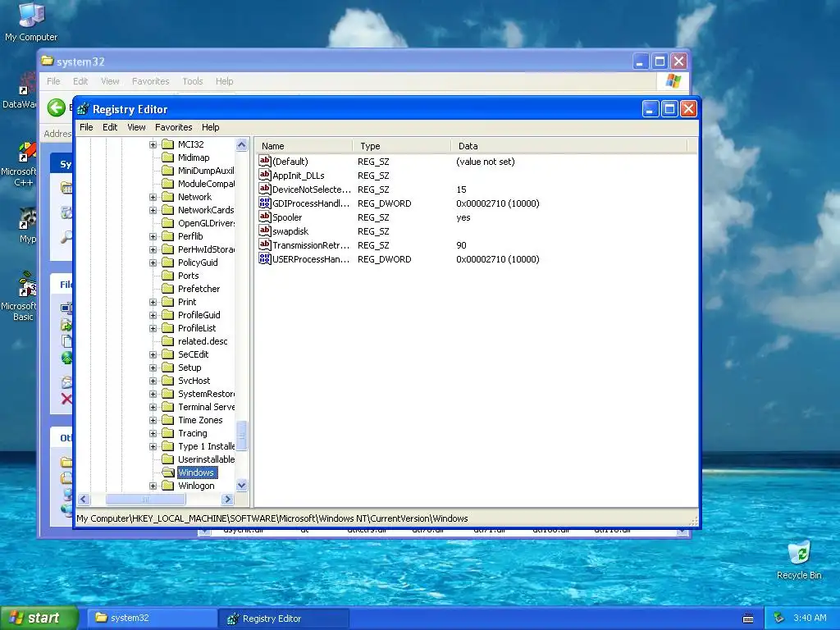Click the tree pane horizontal scrollbar thumb
This screenshot has width=840, height=630.
[146, 500]
